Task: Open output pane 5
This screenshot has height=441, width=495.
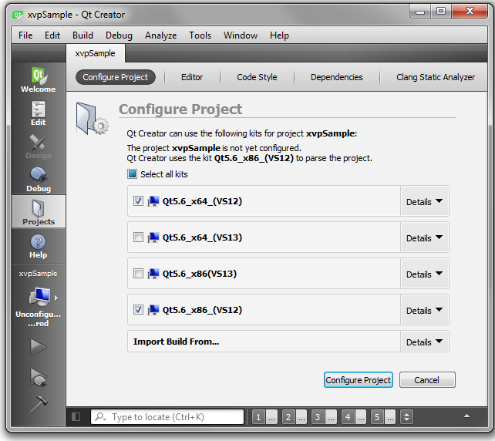Action: pos(383,417)
